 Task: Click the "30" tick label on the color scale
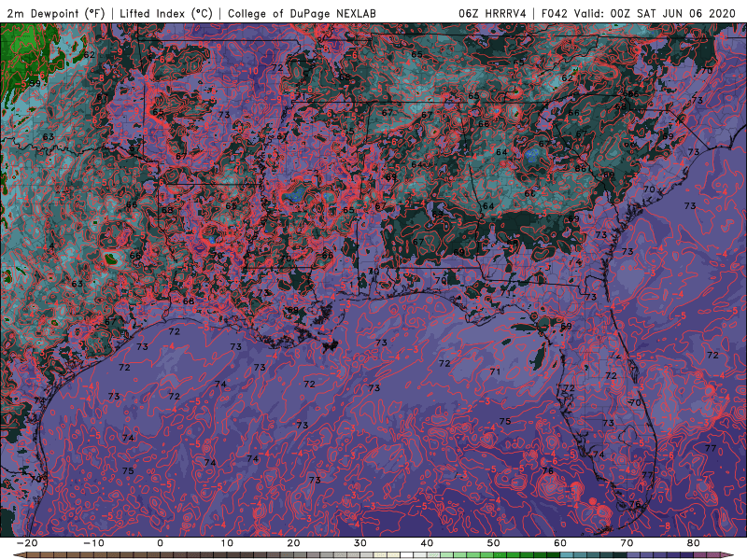[x=360, y=543]
